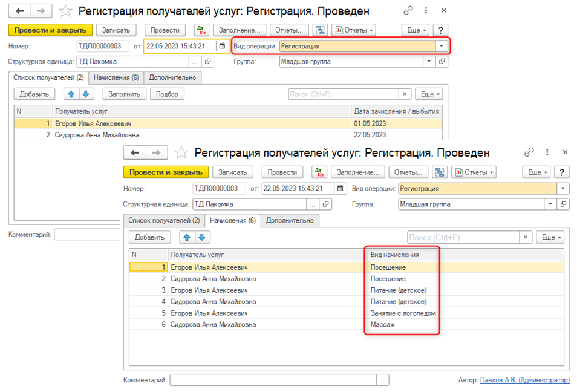Image resolution: width=577 pixels, height=392 pixels.
Task: Switch to the Дополнительно tab
Action: click(291, 220)
